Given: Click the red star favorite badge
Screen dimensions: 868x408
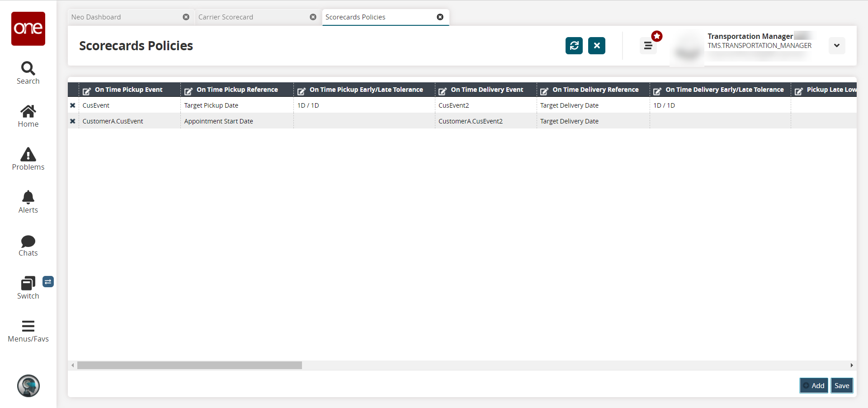Looking at the screenshot, I should (657, 36).
